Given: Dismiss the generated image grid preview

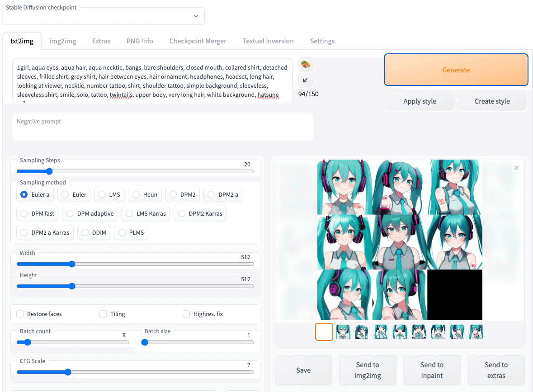Looking at the screenshot, I should click(x=516, y=167).
